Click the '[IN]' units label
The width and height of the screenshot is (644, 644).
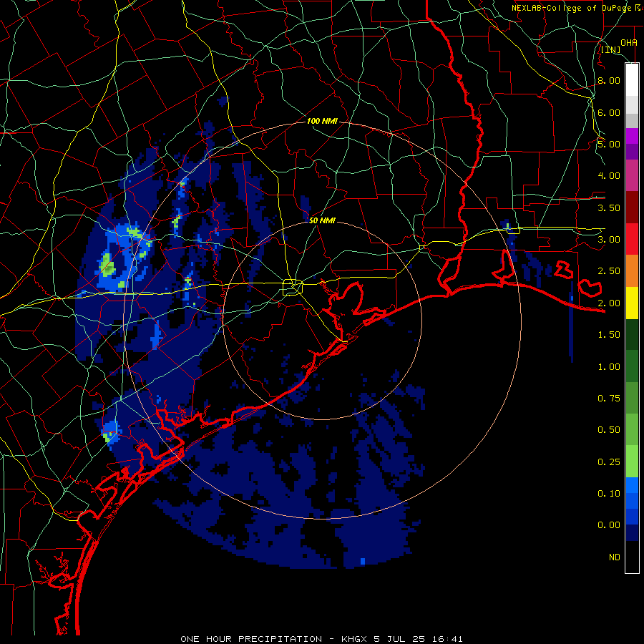point(610,49)
